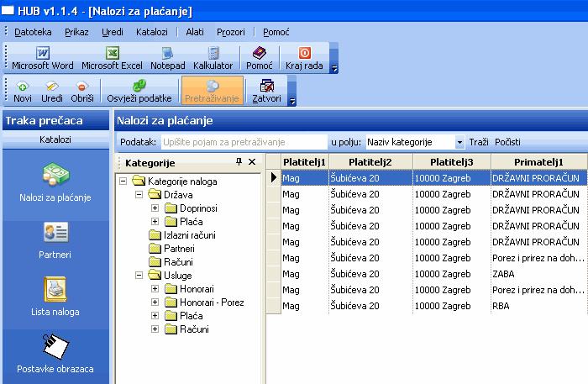
Task: Open the 'u polju' field dropdown
Action: 459,142
